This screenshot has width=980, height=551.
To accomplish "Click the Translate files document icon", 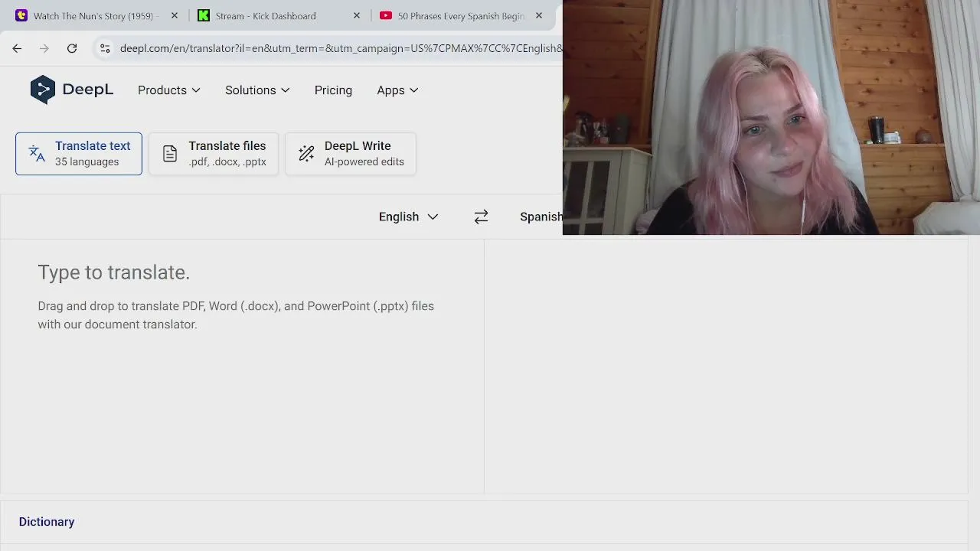I will click(x=170, y=153).
